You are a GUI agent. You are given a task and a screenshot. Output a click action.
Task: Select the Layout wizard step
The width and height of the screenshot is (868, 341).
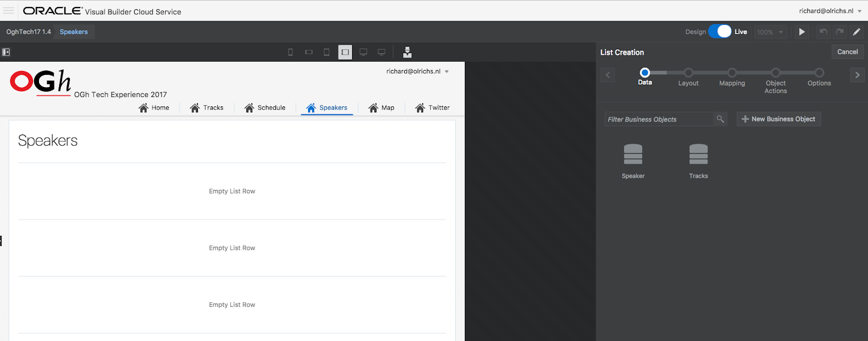click(688, 77)
